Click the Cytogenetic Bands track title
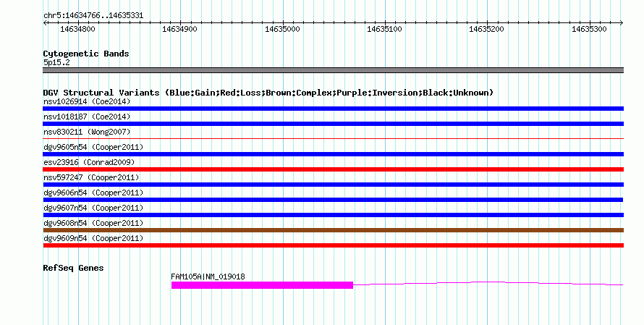This screenshot has width=644, height=325. click(x=86, y=54)
